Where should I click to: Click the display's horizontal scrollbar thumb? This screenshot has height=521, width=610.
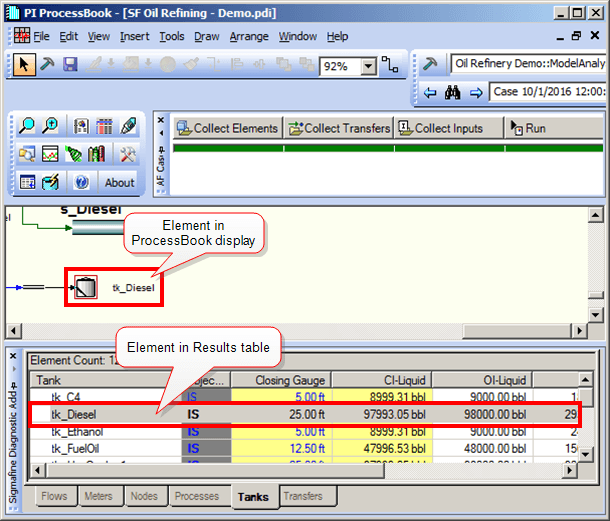[517, 331]
